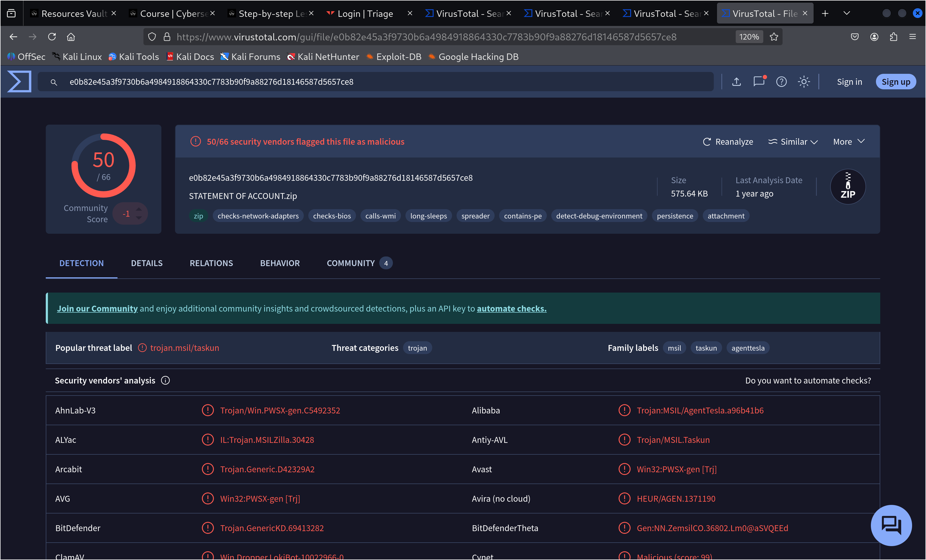Expand the Similar dropdown
This screenshot has width=926, height=560.
pyautogui.click(x=793, y=141)
